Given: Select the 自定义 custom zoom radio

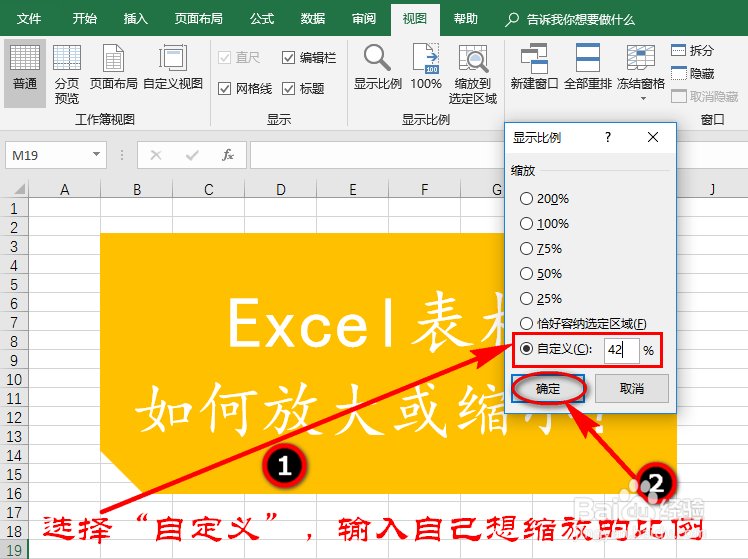Looking at the screenshot, I should (526, 349).
